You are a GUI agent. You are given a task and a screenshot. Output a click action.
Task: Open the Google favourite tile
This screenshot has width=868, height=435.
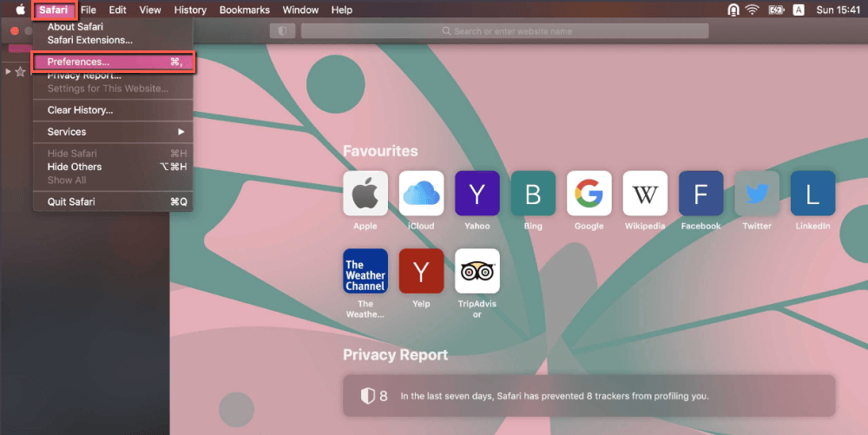click(x=589, y=193)
